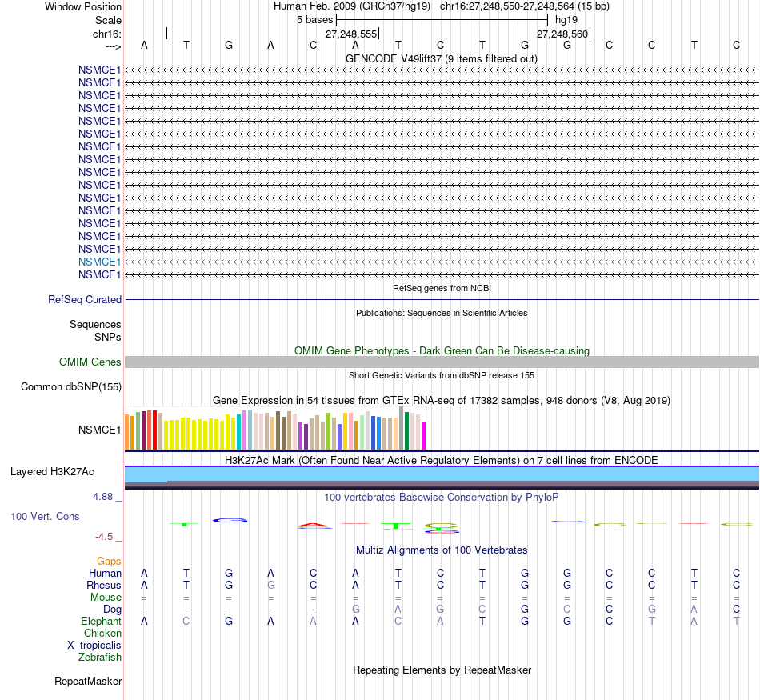
Task: Open 'Multiz Alignments of 100 Vertebrates' title
Action: tap(442, 550)
